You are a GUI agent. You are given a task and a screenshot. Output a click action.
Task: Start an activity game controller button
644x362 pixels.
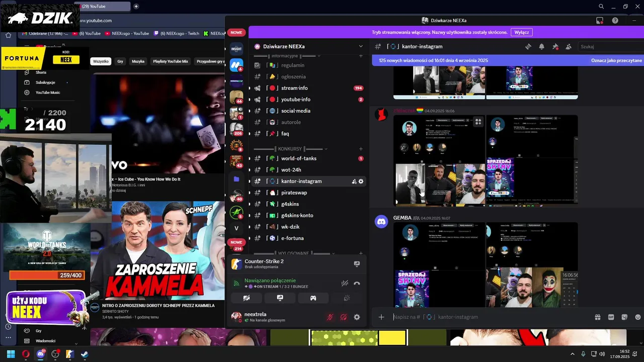[313, 298]
